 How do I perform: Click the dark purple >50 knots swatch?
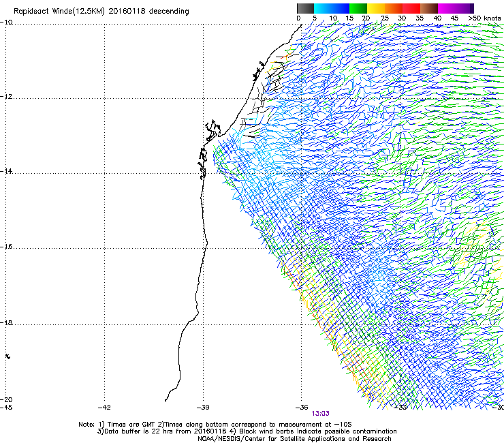pyautogui.click(x=472, y=8)
